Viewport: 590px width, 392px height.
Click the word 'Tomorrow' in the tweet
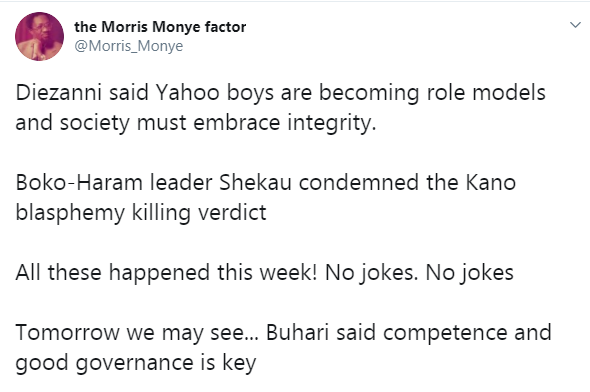tap(67, 333)
